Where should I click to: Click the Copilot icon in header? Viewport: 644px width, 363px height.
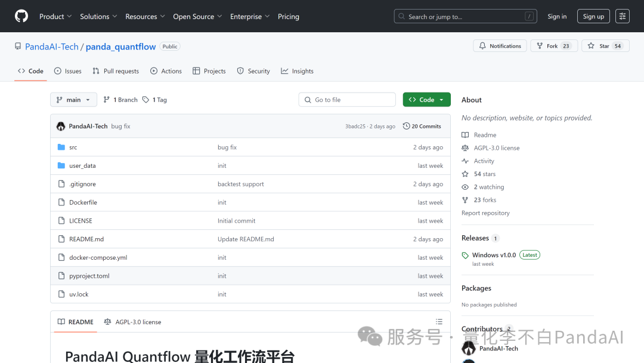[x=622, y=16]
